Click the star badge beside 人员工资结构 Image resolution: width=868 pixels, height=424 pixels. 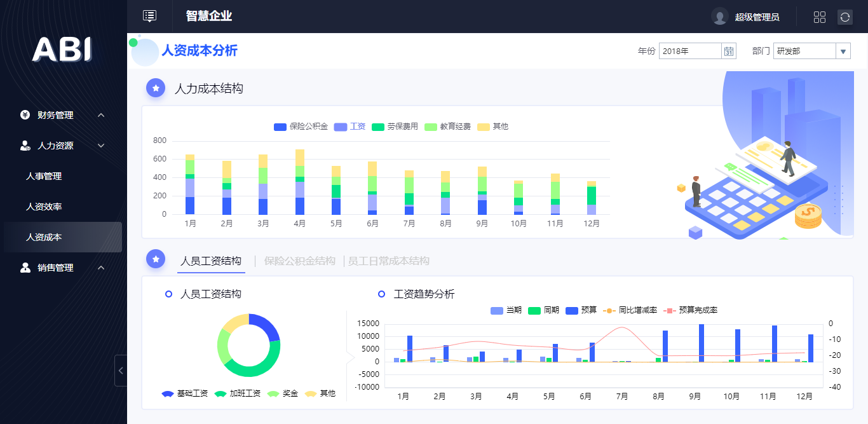tap(155, 259)
